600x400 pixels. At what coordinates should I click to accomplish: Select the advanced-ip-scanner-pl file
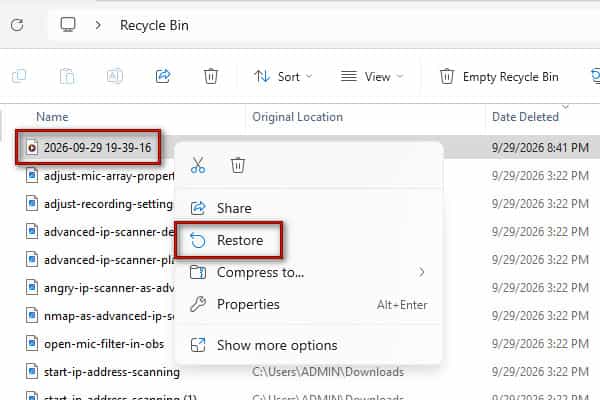tap(109, 260)
